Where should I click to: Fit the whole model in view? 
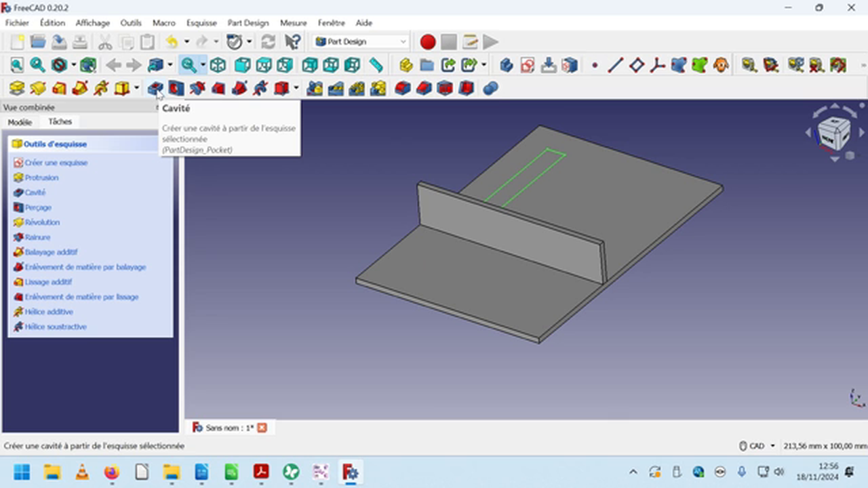click(17, 64)
